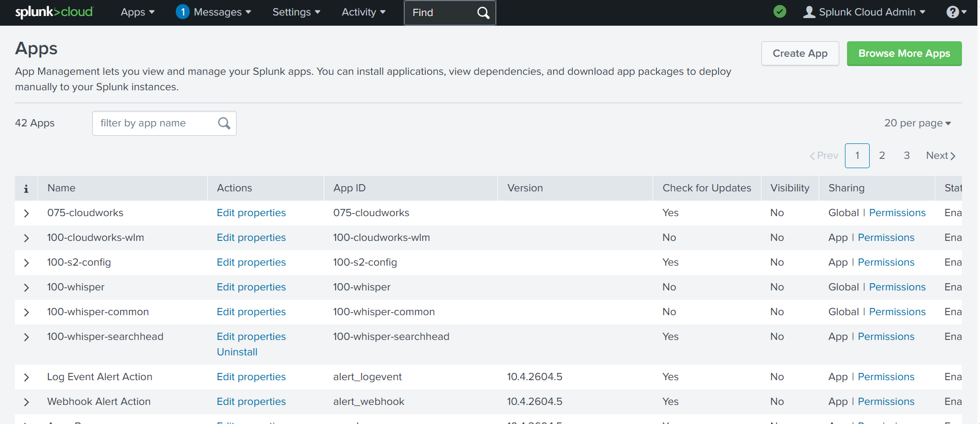
Task: Click the info column header icon
Action: pos(26,189)
